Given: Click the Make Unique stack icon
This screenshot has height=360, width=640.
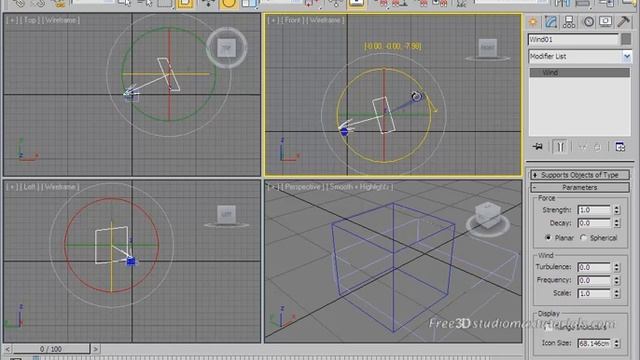Looking at the screenshot, I should [582, 147].
